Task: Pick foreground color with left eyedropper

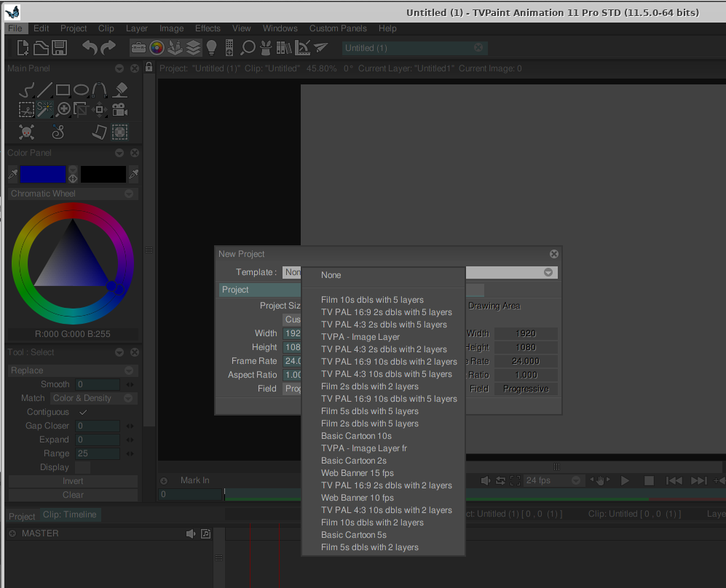Action: point(13,175)
